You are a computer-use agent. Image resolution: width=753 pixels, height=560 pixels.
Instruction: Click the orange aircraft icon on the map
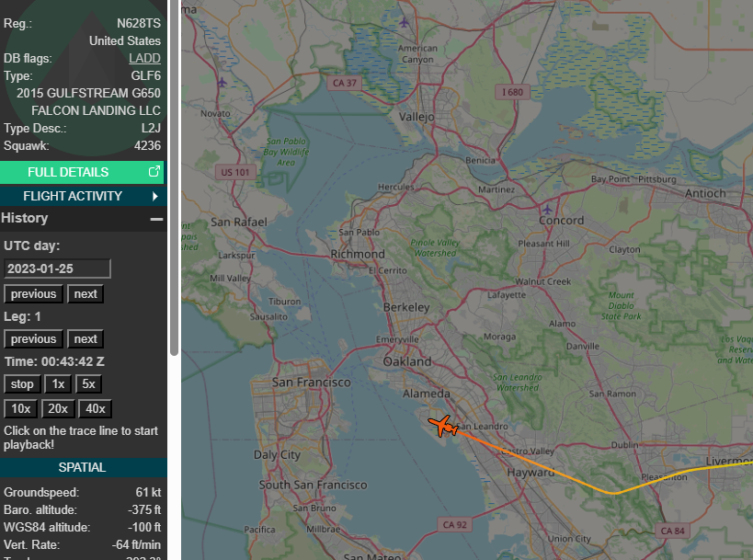pos(444,427)
